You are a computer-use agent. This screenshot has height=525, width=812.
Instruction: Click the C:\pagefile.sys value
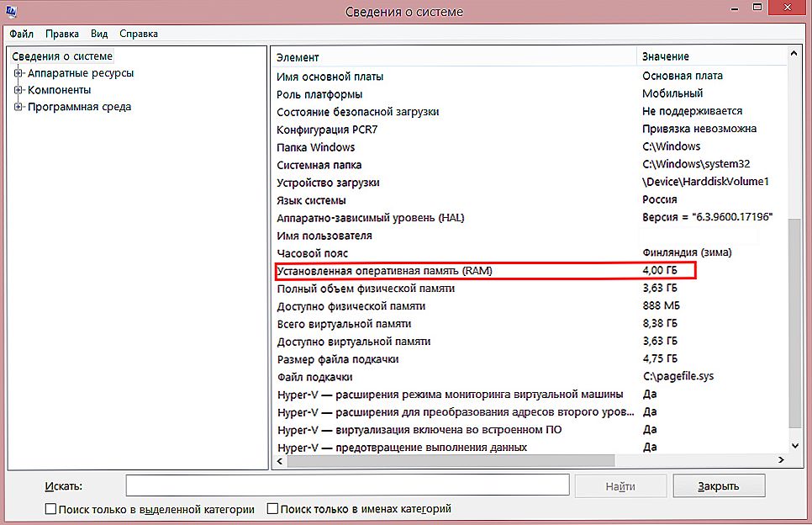pos(678,376)
